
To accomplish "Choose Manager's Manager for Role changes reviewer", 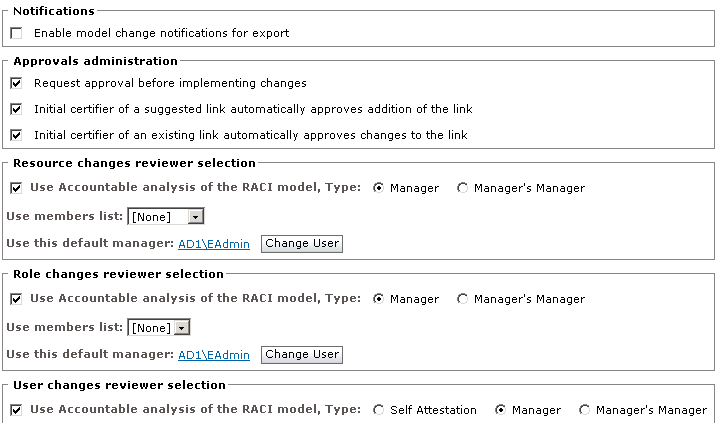I will point(463,298).
